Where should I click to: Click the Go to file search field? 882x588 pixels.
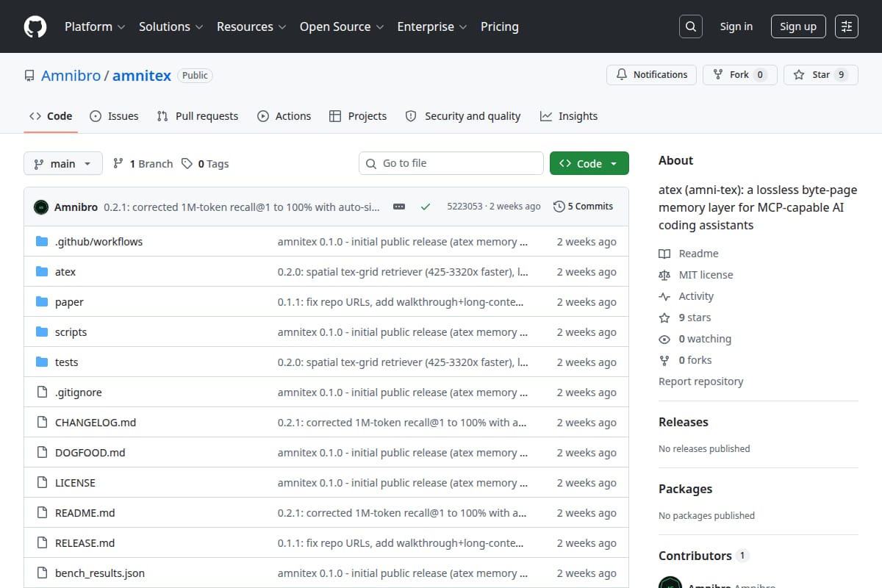[x=451, y=163]
